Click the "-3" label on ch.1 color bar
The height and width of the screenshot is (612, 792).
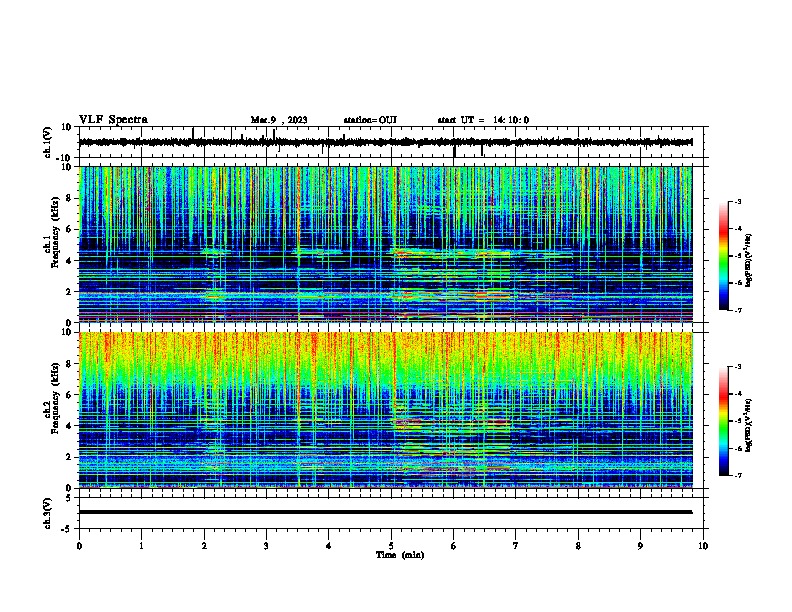[738, 201]
